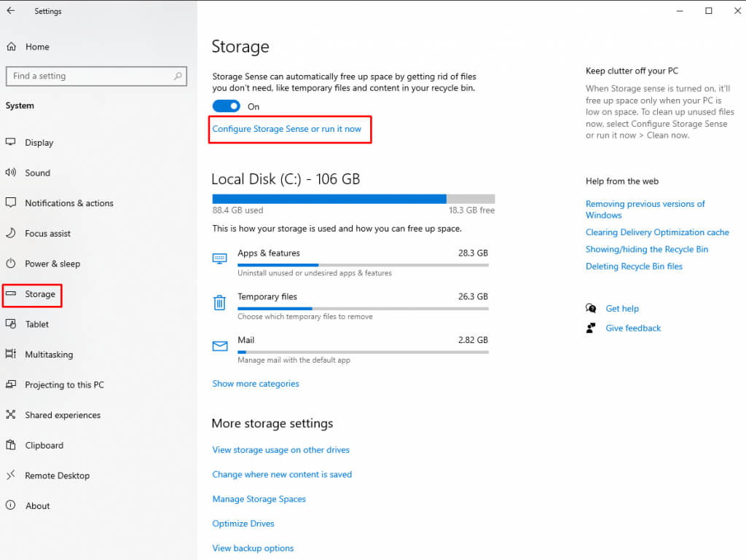
Task: Click the Optimize Drives link
Action: click(x=243, y=524)
